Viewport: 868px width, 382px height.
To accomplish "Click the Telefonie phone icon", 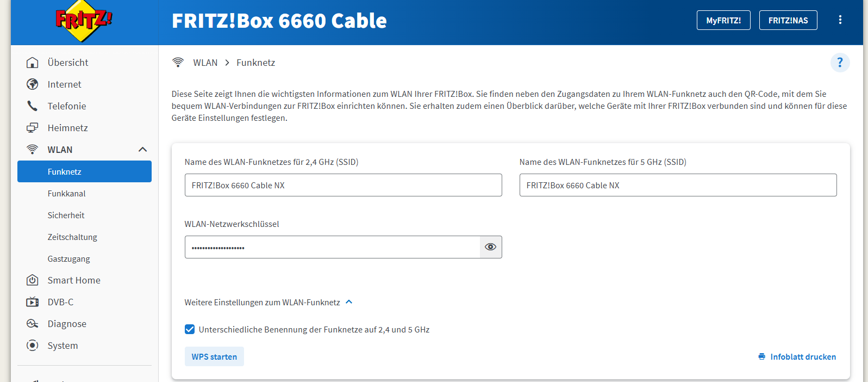I will (x=33, y=106).
